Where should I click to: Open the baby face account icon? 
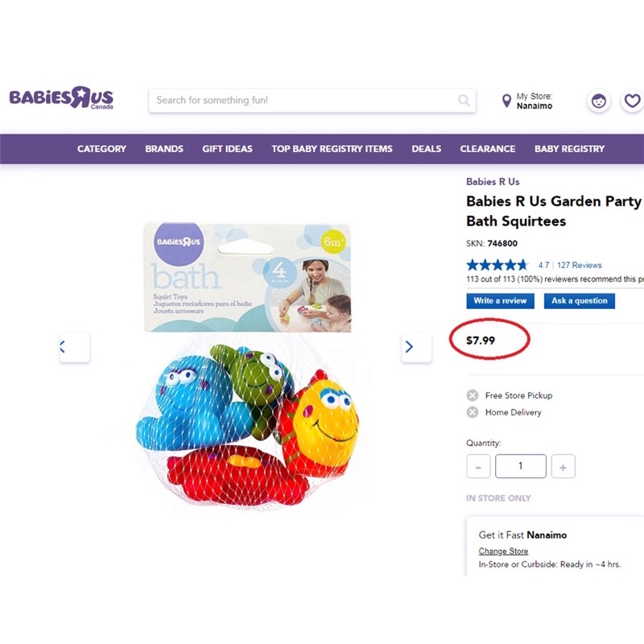pyautogui.click(x=599, y=101)
